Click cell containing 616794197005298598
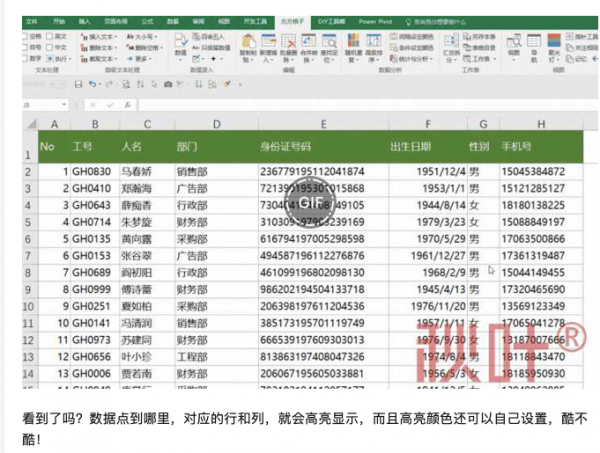The width and height of the screenshot is (600, 453). 324,239
